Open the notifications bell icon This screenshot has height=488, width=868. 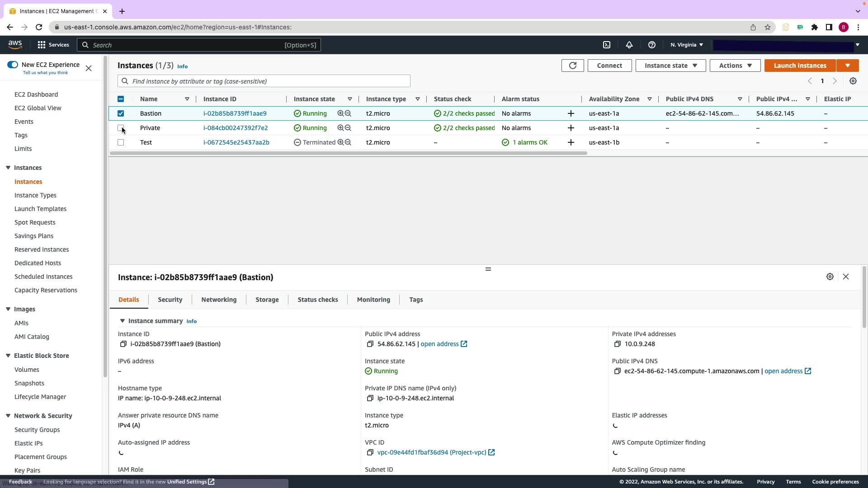click(x=629, y=45)
